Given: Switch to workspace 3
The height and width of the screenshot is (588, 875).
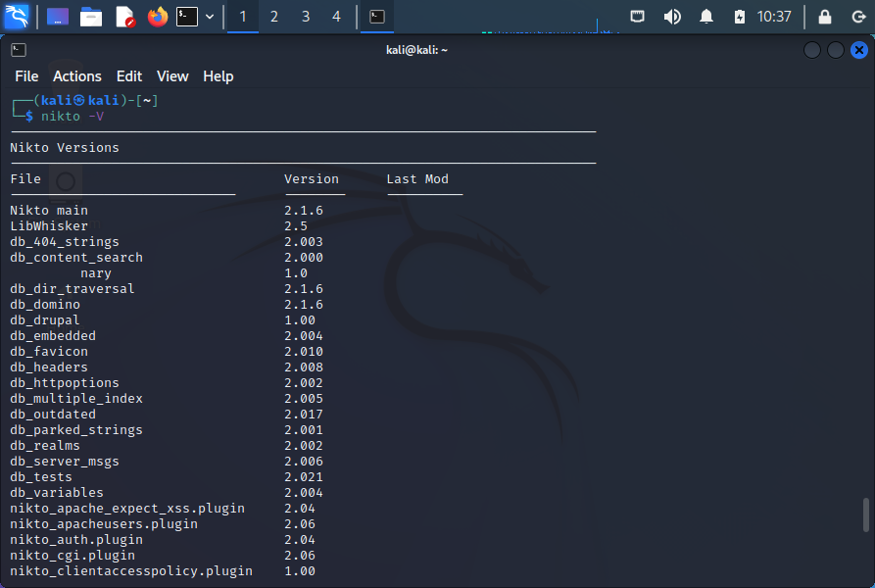Looking at the screenshot, I should (306, 17).
